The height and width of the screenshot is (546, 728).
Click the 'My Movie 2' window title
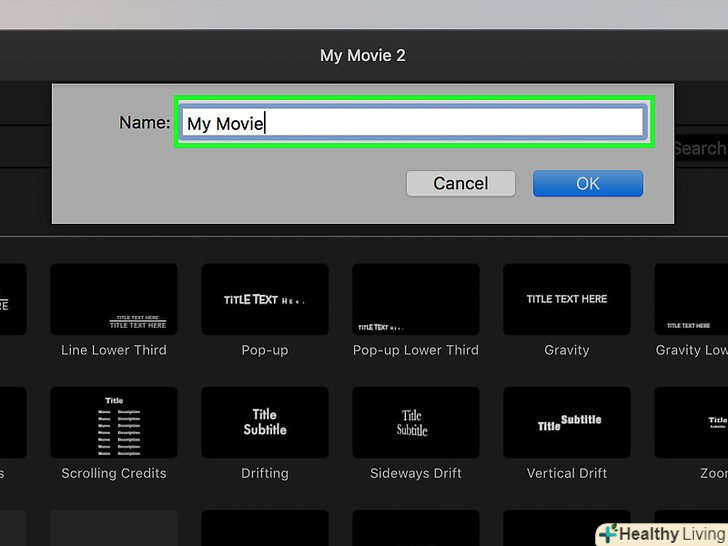point(363,55)
